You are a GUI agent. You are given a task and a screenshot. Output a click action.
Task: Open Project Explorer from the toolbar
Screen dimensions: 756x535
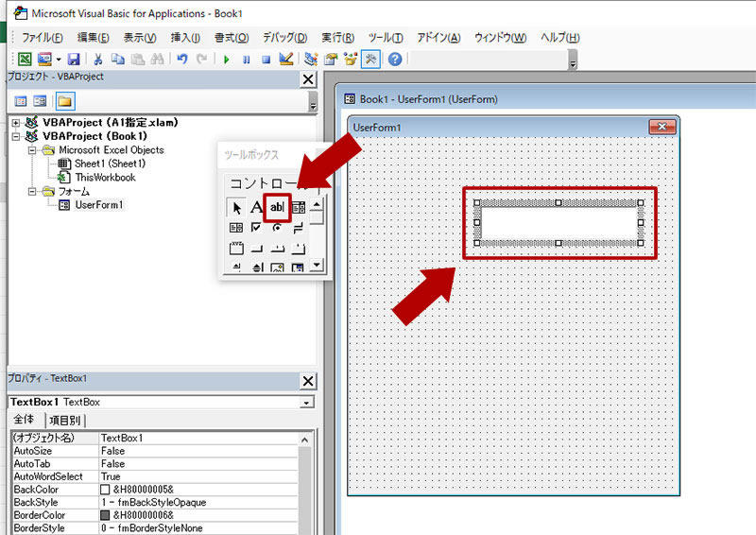point(311,60)
